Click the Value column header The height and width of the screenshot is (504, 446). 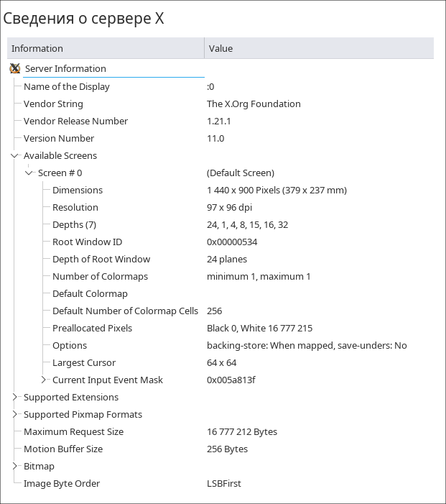pos(318,48)
